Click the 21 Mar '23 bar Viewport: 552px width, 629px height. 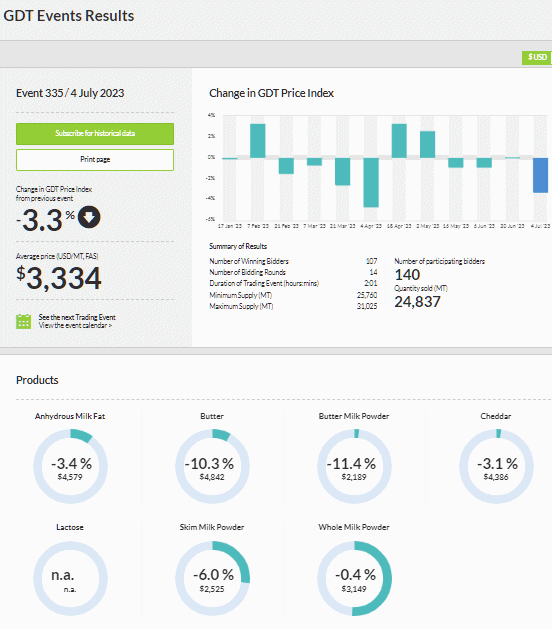coord(343,171)
